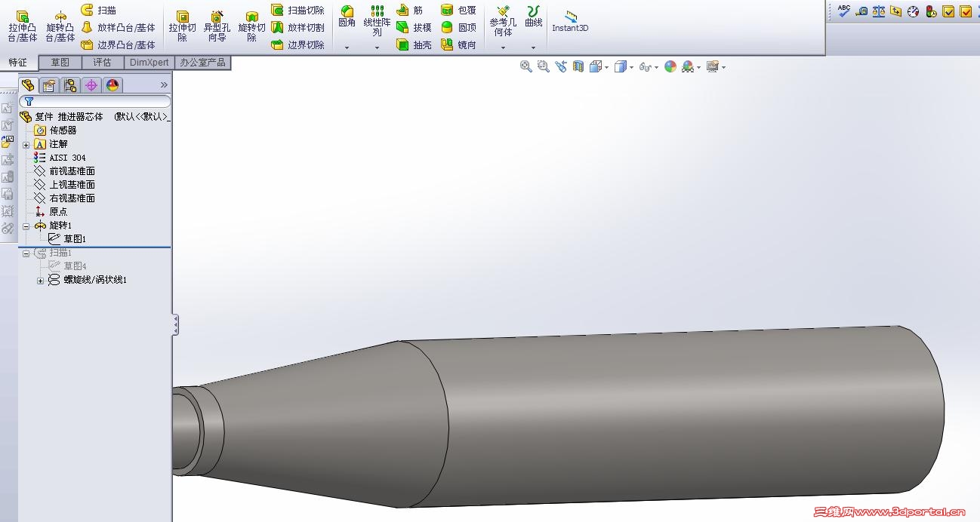
Task: Choose the 镜向 mirror tool
Action: pos(458,45)
